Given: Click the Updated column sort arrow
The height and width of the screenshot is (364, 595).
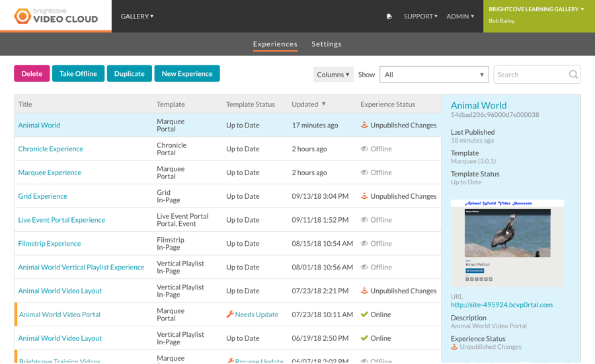Looking at the screenshot, I should tap(324, 104).
